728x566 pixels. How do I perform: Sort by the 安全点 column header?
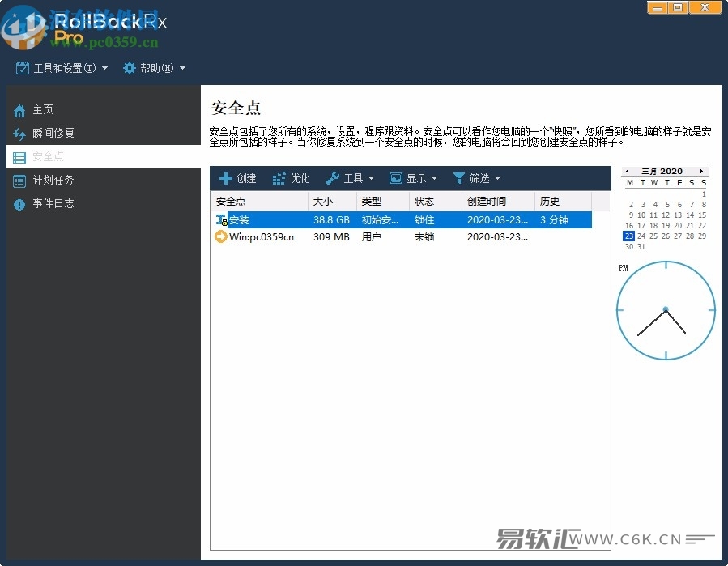(x=259, y=202)
